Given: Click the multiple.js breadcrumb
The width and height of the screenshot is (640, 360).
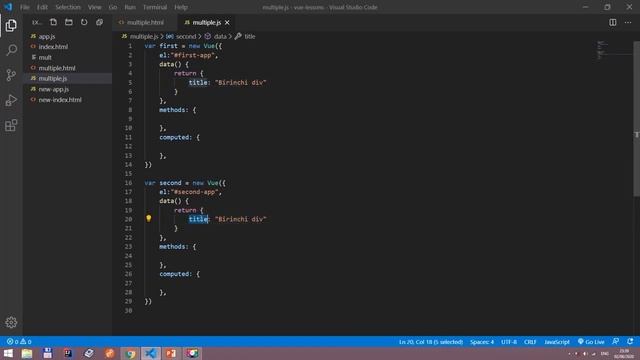Looking at the screenshot, I should tap(144, 36).
